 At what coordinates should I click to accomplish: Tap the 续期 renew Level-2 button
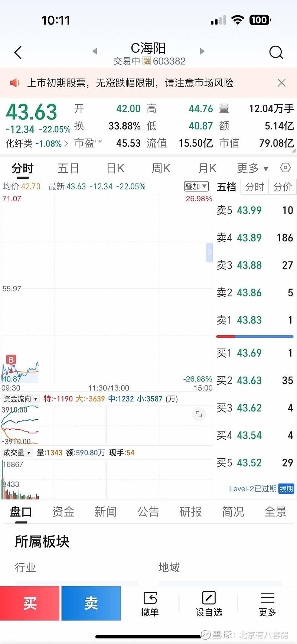286,489
